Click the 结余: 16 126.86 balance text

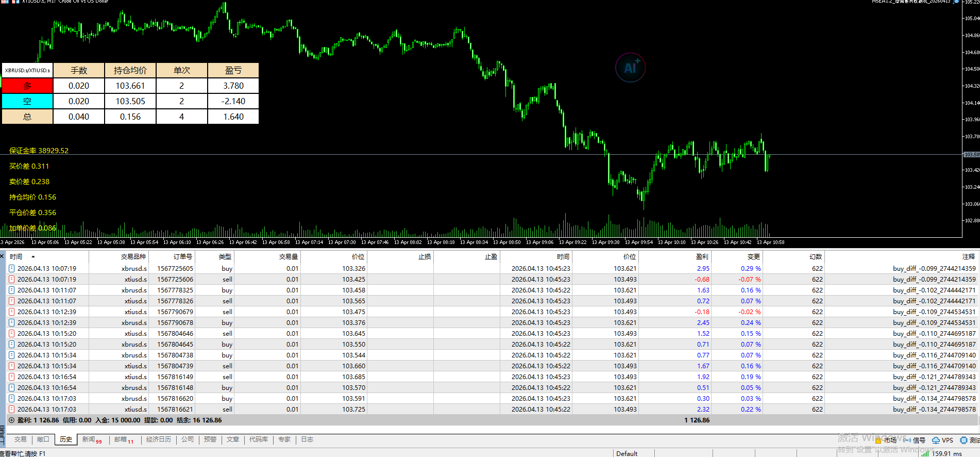tap(199, 420)
